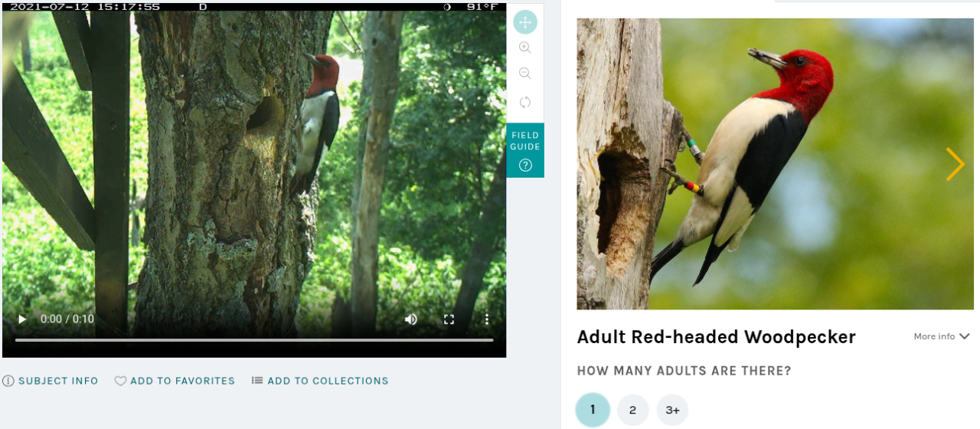Screen dimensions: 980x429
Task: Expand More info dropdown
Action: (x=942, y=336)
